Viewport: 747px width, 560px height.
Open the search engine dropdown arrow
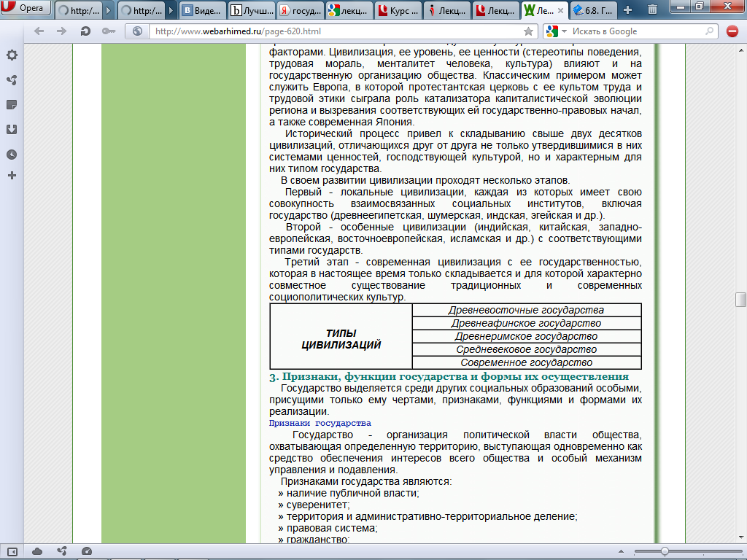pos(564,31)
